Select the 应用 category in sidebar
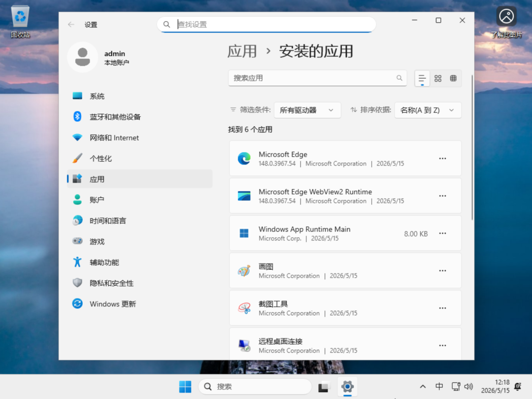The height and width of the screenshot is (399, 532). click(139, 179)
